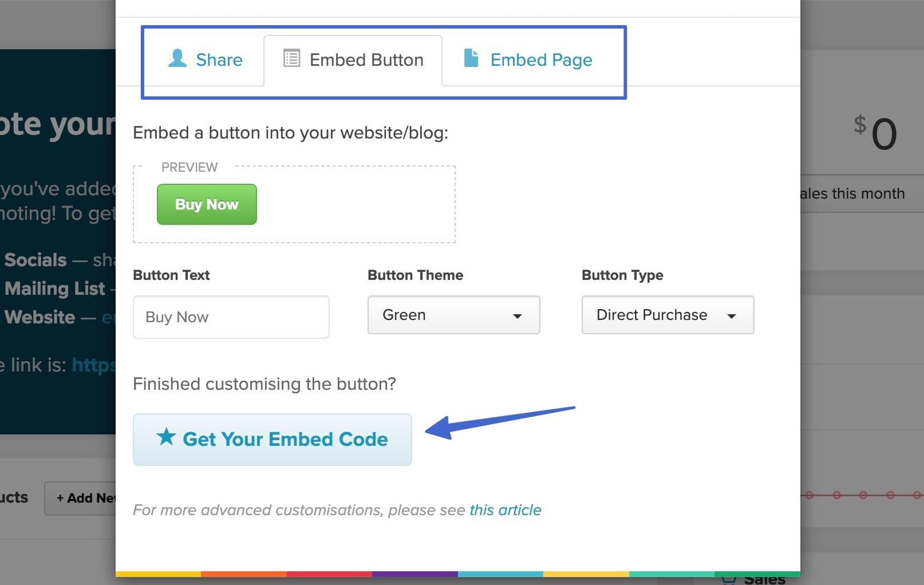Click inside the Button Text input field
The width and height of the screenshot is (924, 585).
[230, 317]
